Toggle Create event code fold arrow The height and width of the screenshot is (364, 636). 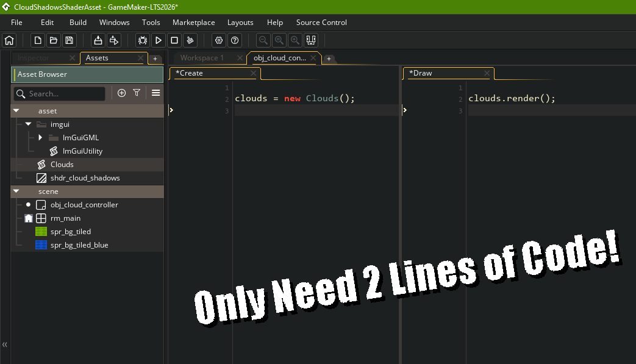(x=171, y=110)
